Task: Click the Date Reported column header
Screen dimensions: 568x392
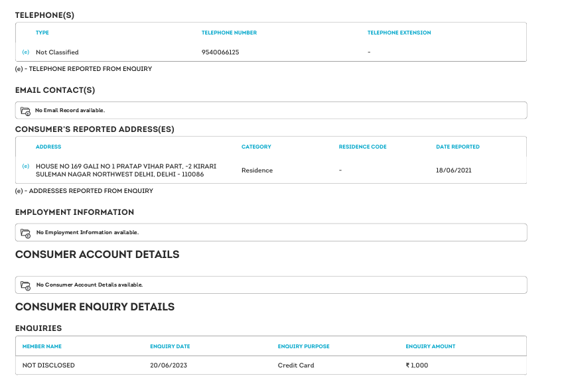Action: (x=457, y=147)
